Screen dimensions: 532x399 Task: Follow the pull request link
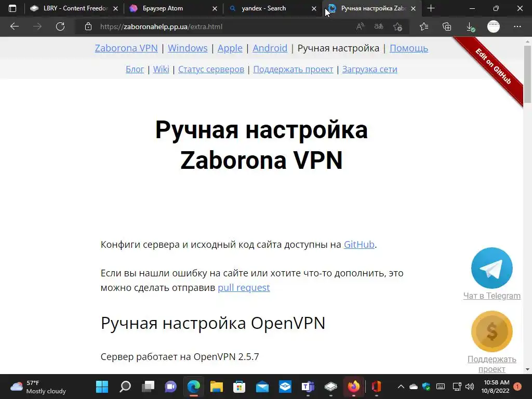[244, 288]
